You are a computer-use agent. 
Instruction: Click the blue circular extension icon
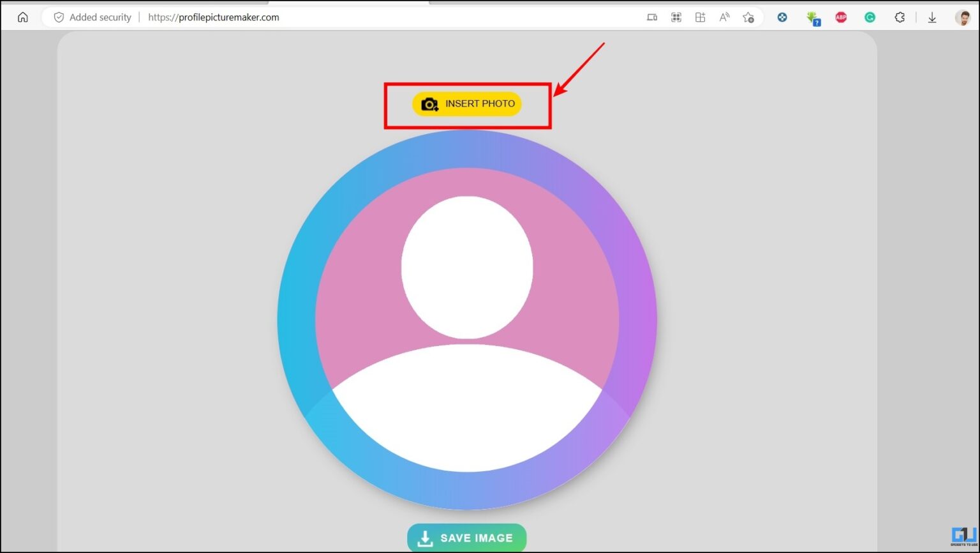782,17
